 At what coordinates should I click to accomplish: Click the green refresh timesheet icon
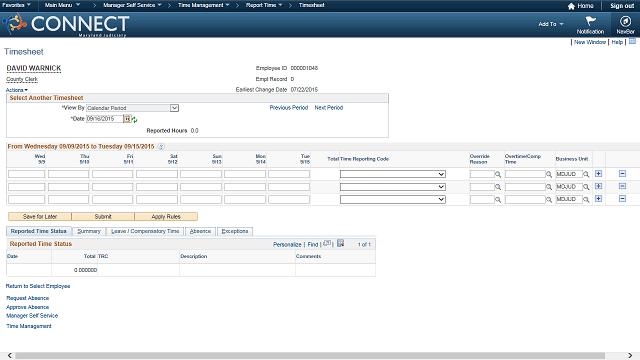coord(134,120)
